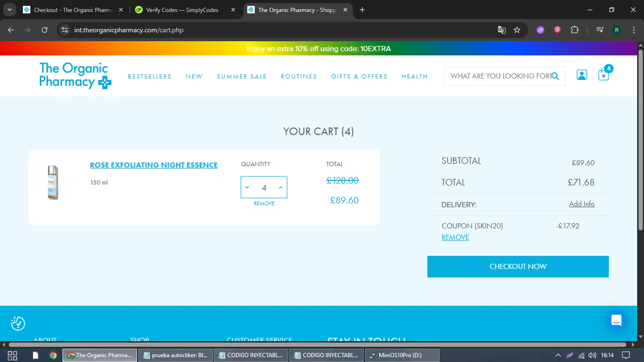Remove the SKIN20 coupon

click(455, 237)
